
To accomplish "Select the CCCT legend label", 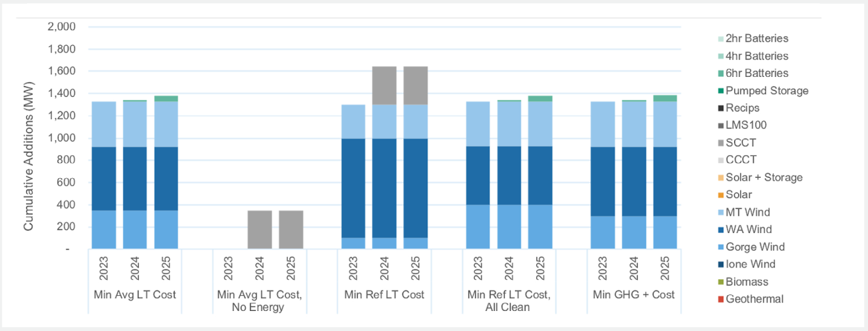I will pos(741,160).
